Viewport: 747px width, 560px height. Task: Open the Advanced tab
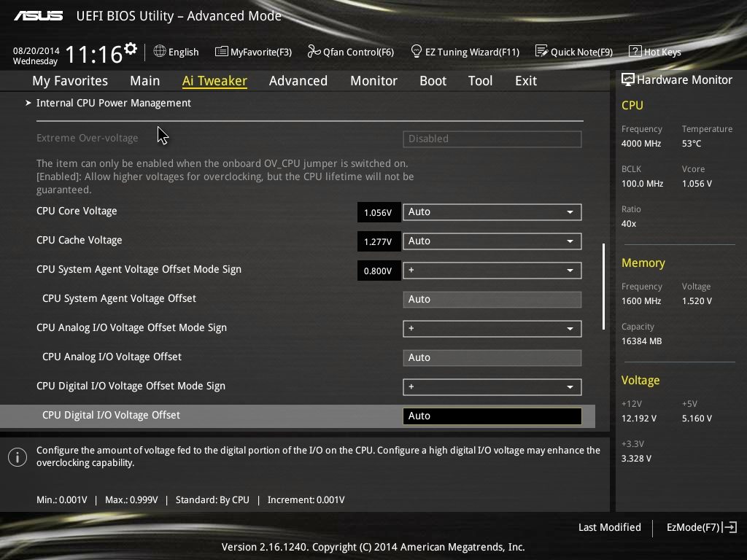pos(298,80)
